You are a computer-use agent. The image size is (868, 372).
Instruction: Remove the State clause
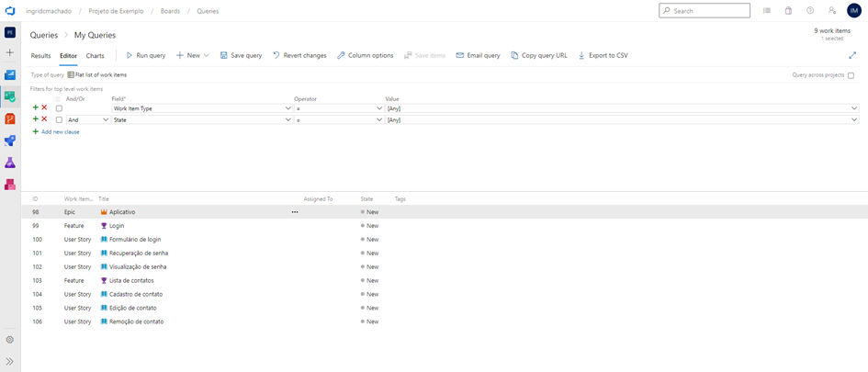pyautogui.click(x=44, y=119)
